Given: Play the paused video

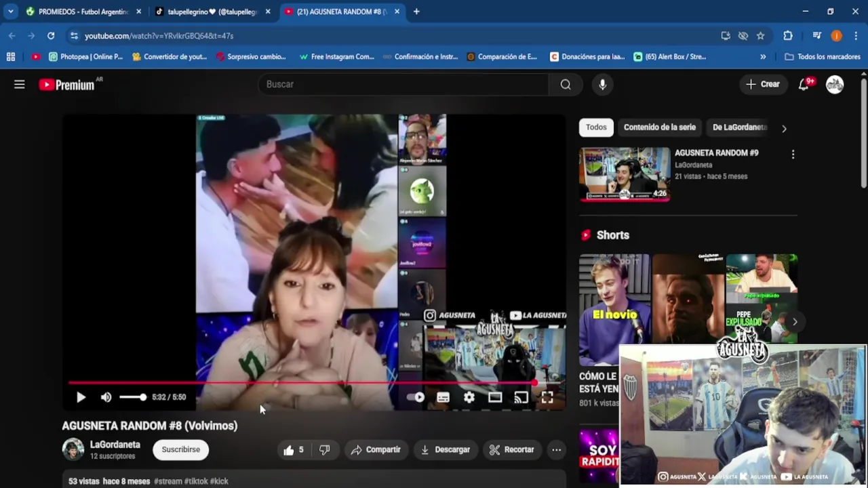Looking at the screenshot, I should pyautogui.click(x=81, y=397).
